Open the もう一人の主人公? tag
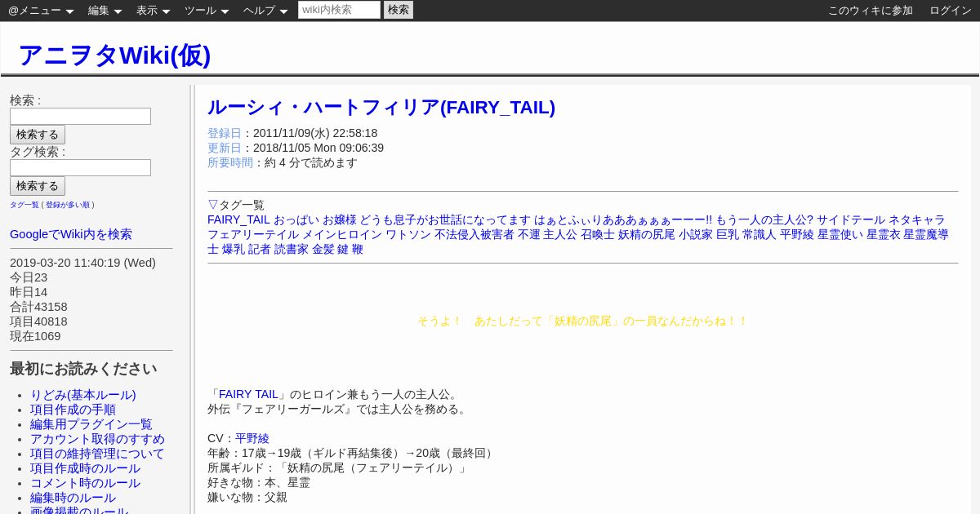This screenshot has height=514, width=980. [x=764, y=219]
